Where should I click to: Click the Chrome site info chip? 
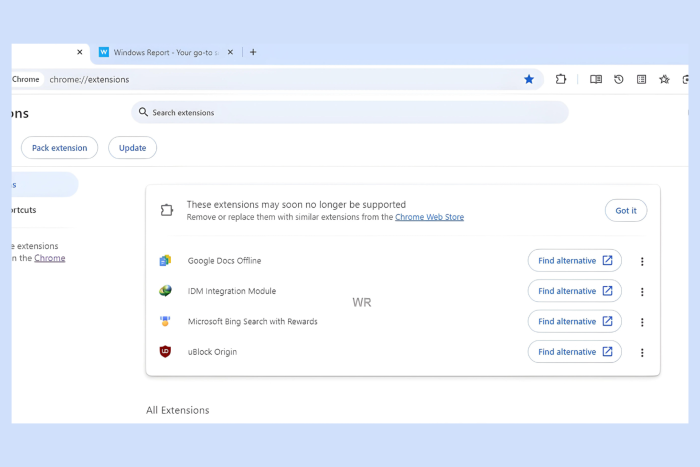(26, 79)
